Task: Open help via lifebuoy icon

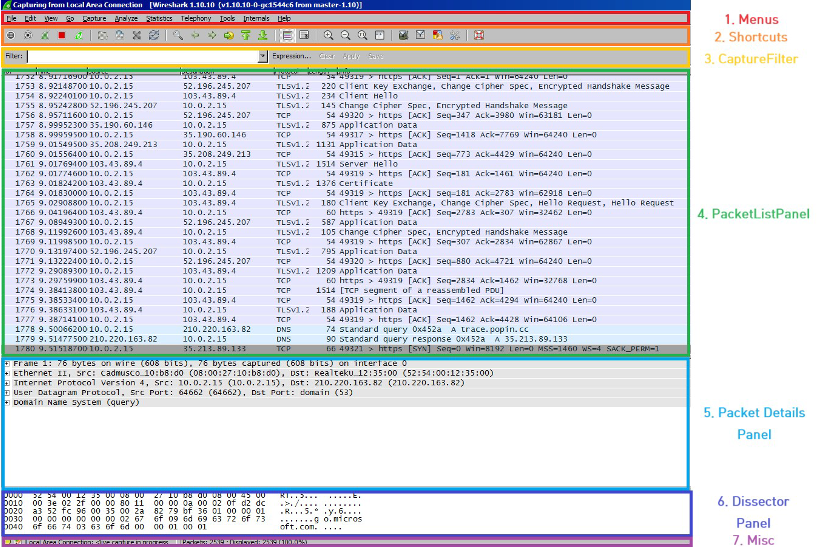Action: pos(479,35)
